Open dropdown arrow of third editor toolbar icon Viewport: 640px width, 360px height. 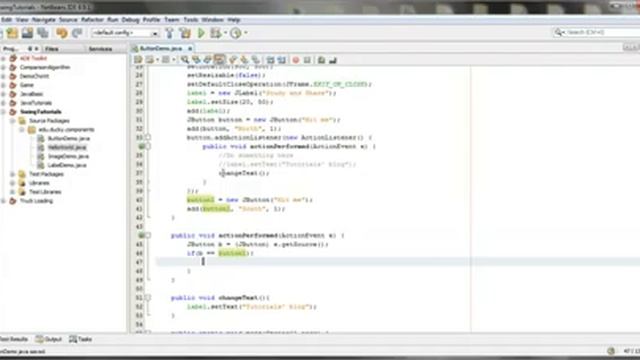tap(173, 60)
